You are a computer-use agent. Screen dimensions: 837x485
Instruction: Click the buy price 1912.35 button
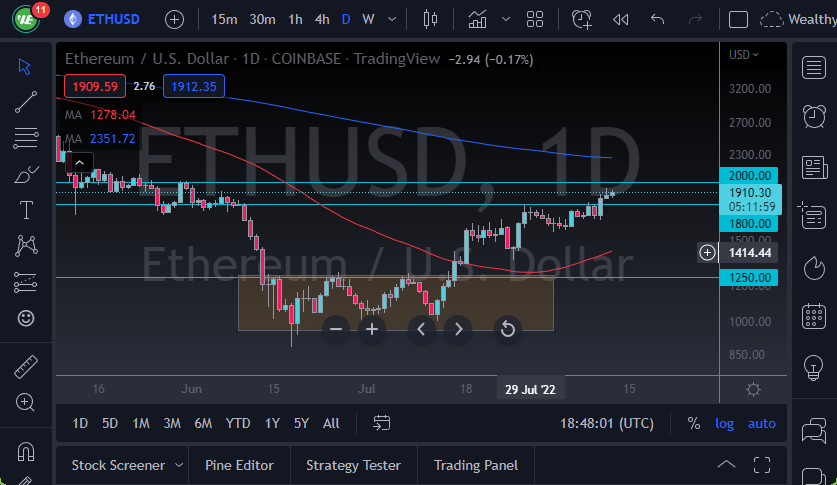(x=194, y=86)
